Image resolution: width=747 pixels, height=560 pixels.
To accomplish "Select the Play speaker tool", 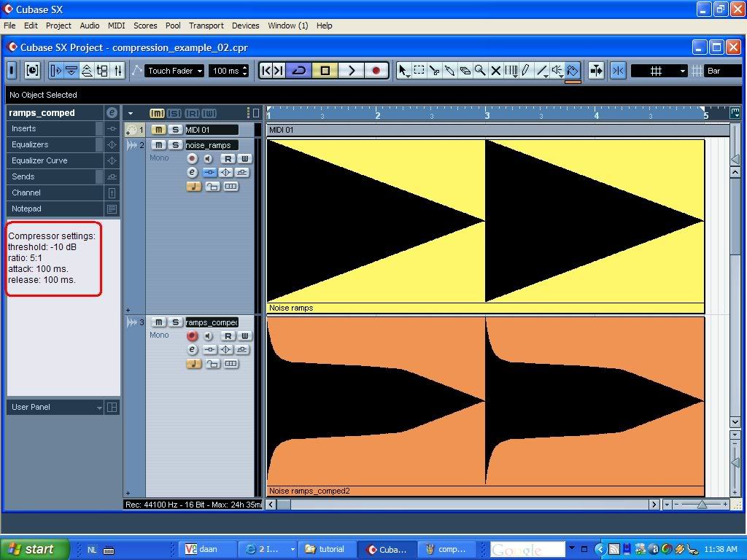I will point(557,71).
